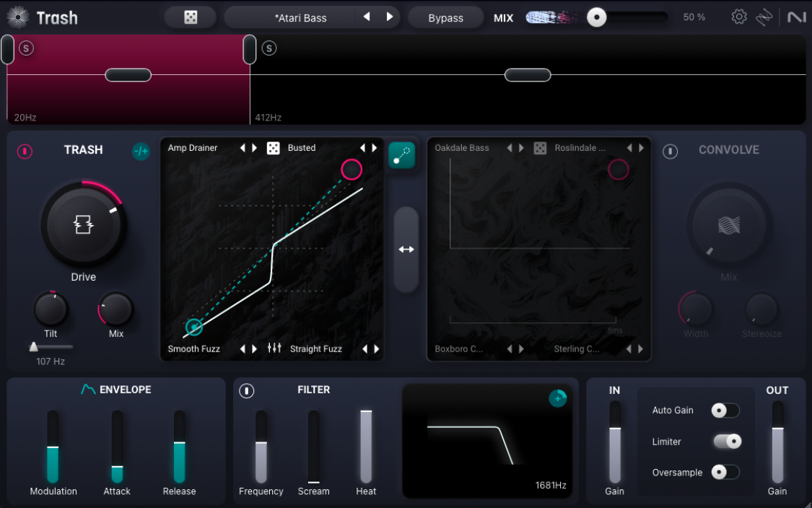Solo the first band with S button
The image size is (812, 508).
(27, 48)
